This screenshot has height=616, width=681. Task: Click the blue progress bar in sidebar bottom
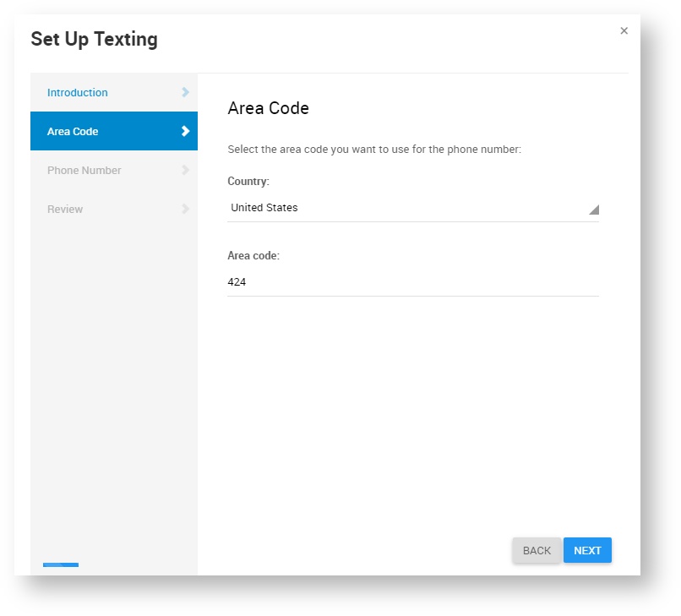[61, 564]
